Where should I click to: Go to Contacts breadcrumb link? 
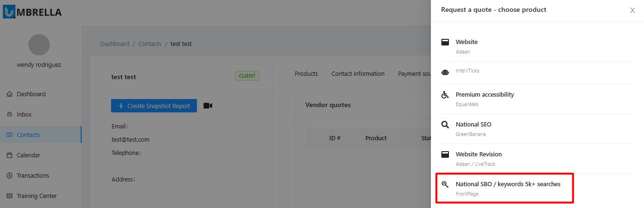[x=150, y=44]
